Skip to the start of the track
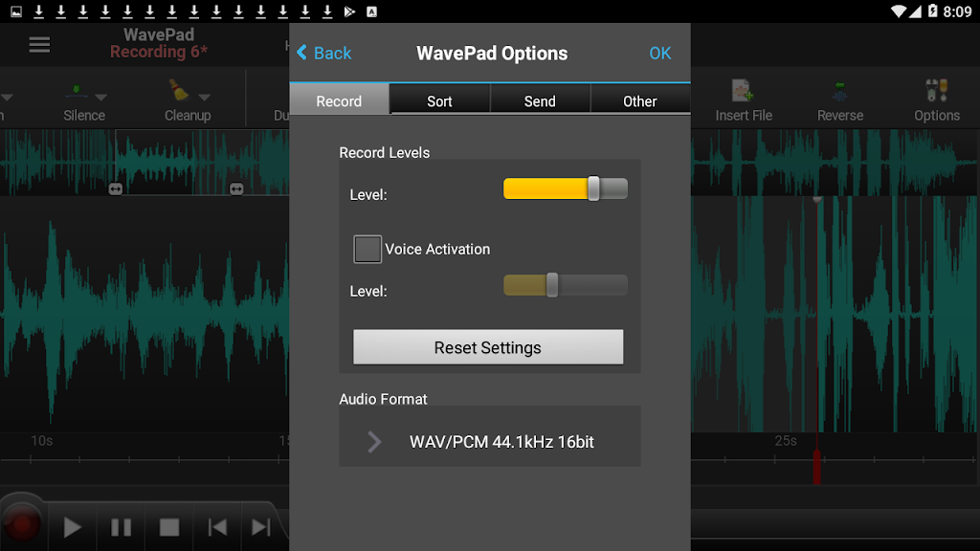 (217, 527)
